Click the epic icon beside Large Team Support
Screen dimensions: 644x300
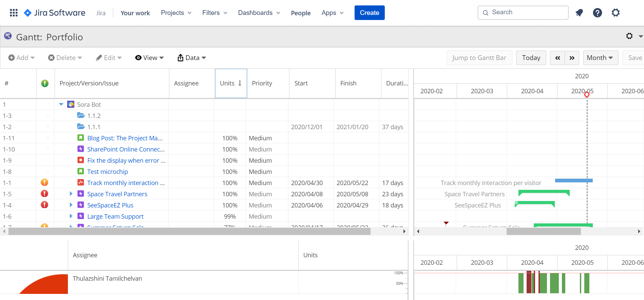81,216
